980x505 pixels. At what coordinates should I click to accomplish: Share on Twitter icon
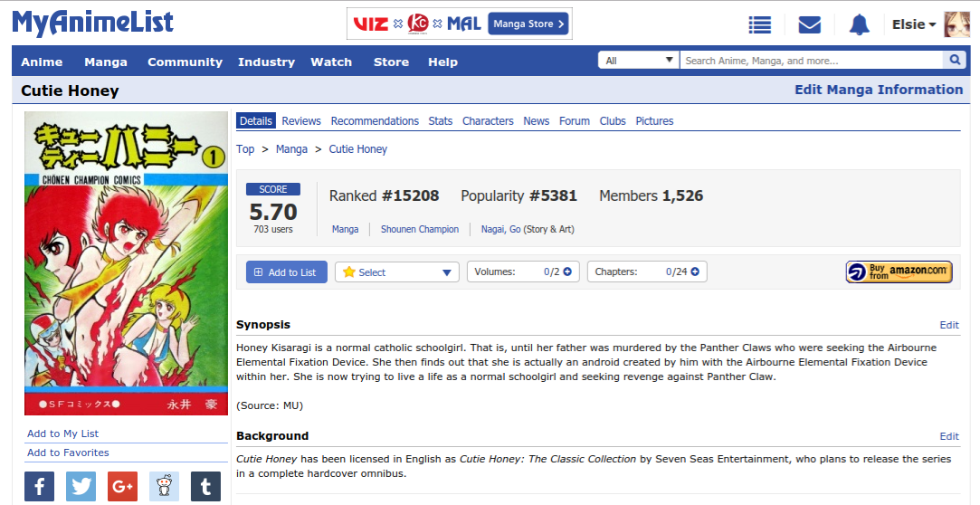[81, 486]
